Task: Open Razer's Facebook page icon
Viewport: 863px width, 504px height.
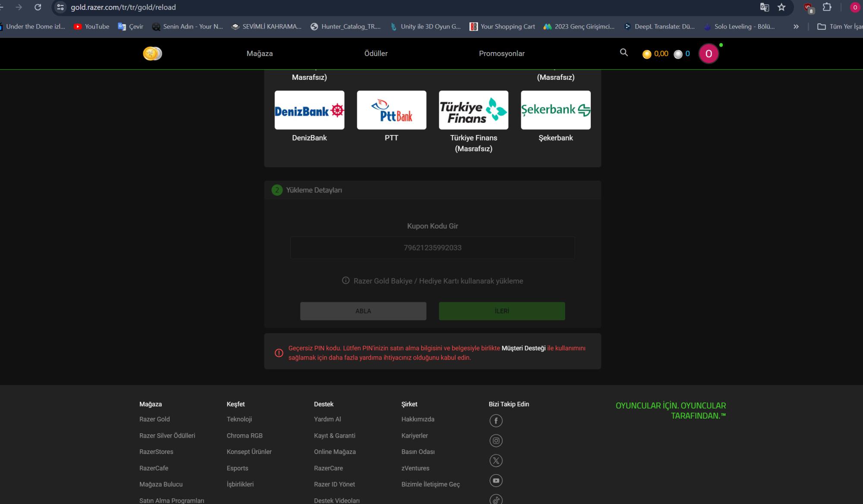Action: 496,420
